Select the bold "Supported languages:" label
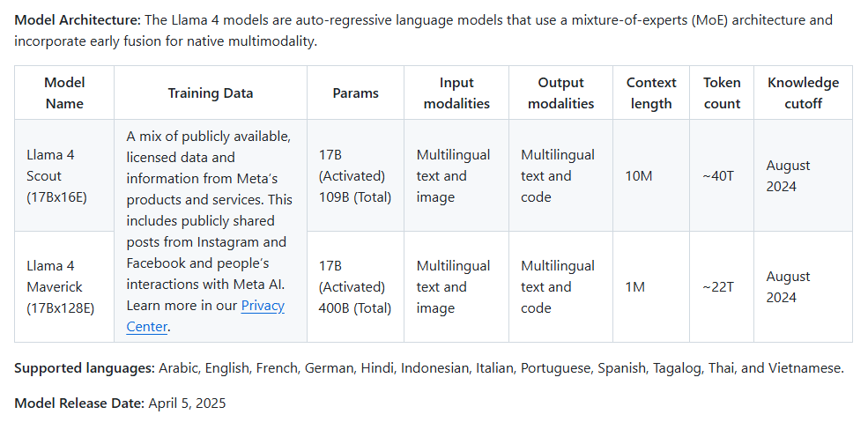Screen dimensions: 868x422 tap(85, 368)
